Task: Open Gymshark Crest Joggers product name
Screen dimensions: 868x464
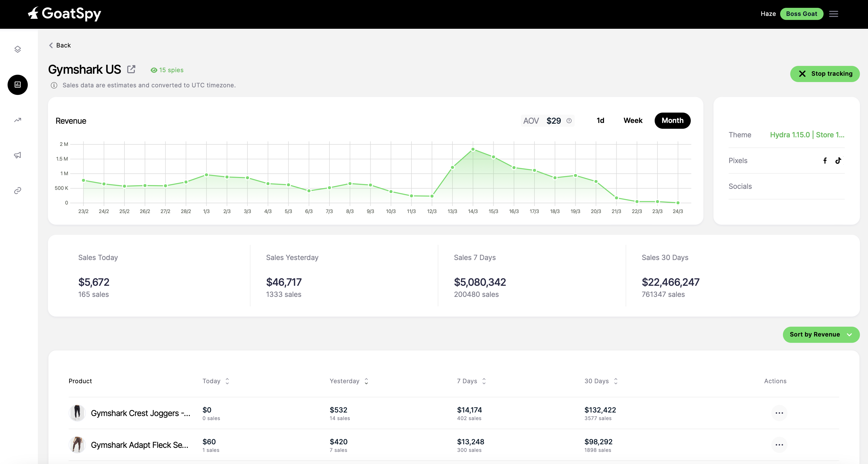Action: pos(141,413)
